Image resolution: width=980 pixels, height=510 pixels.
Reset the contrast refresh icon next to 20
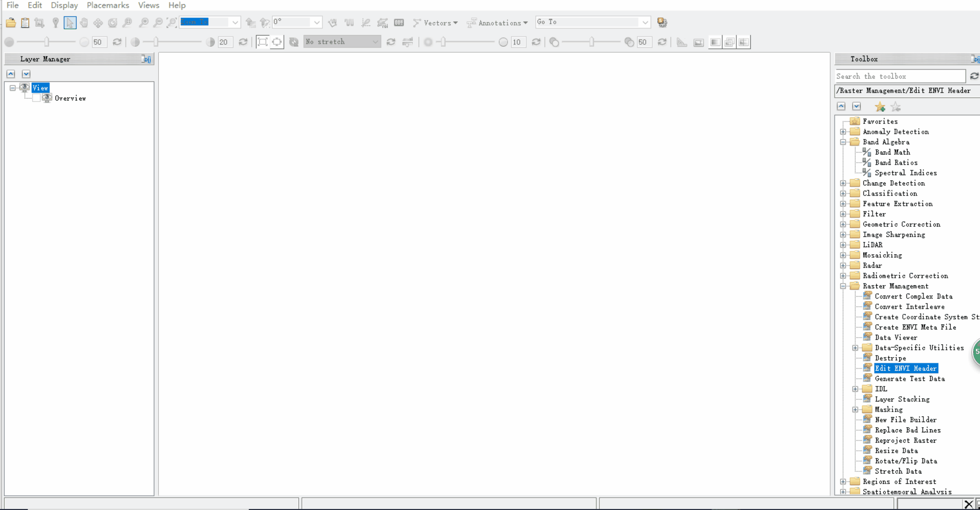(x=243, y=42)
